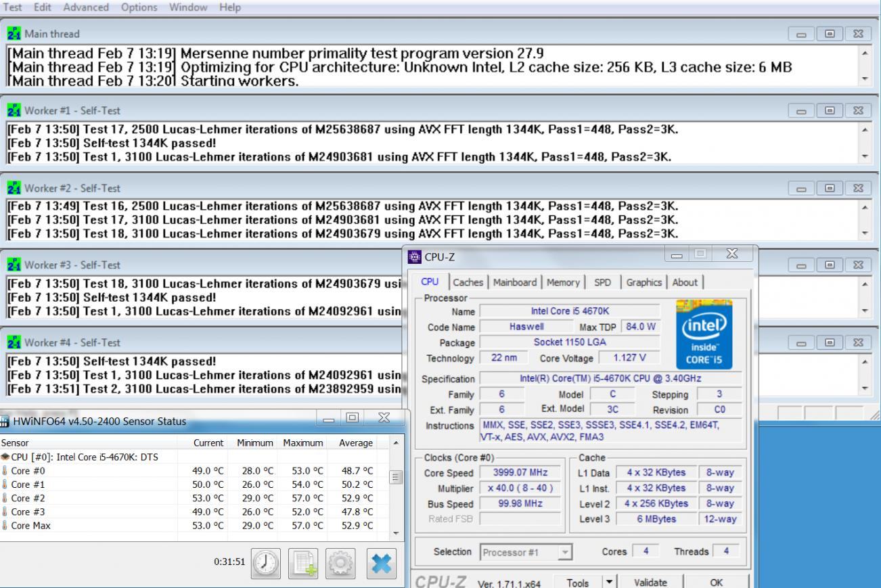Switch to the Mainboard tab in CPU-Z

516,282
